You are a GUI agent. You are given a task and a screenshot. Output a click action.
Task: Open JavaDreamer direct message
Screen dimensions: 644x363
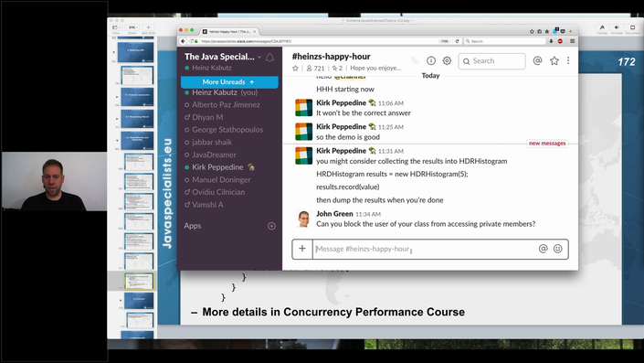tap(214, 155)
